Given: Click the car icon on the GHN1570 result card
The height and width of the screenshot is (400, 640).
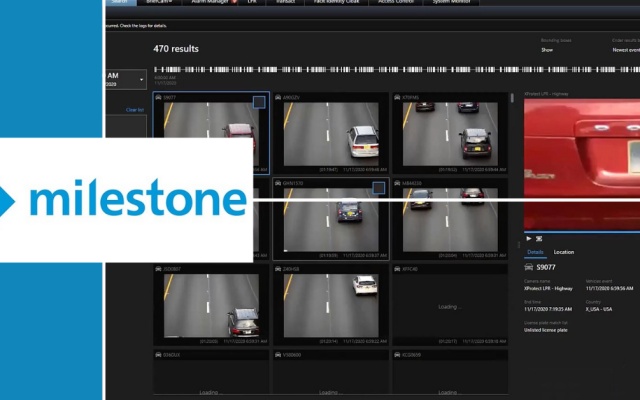Looking at the screenshot, I should [x=278, y=183].
